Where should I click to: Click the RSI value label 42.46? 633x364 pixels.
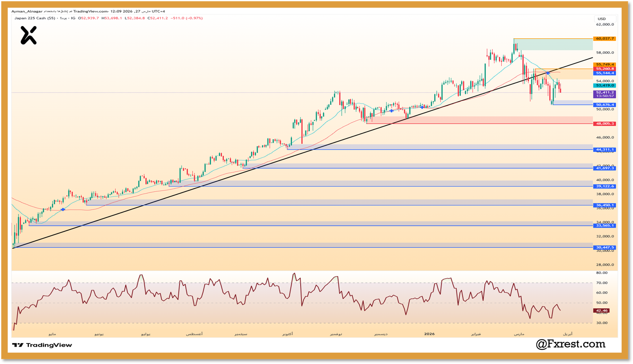point(601,311)
